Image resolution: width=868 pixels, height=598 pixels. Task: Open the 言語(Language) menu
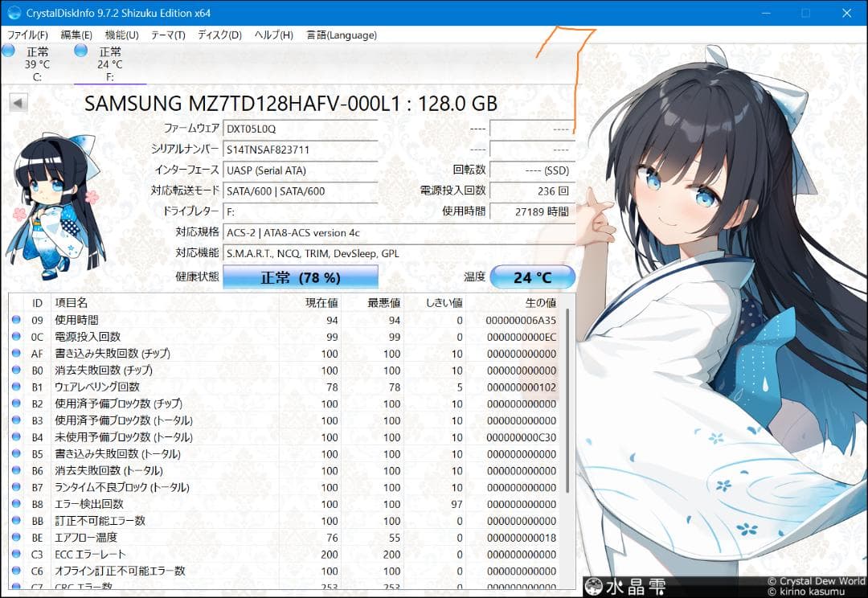(x=342, y=35)
